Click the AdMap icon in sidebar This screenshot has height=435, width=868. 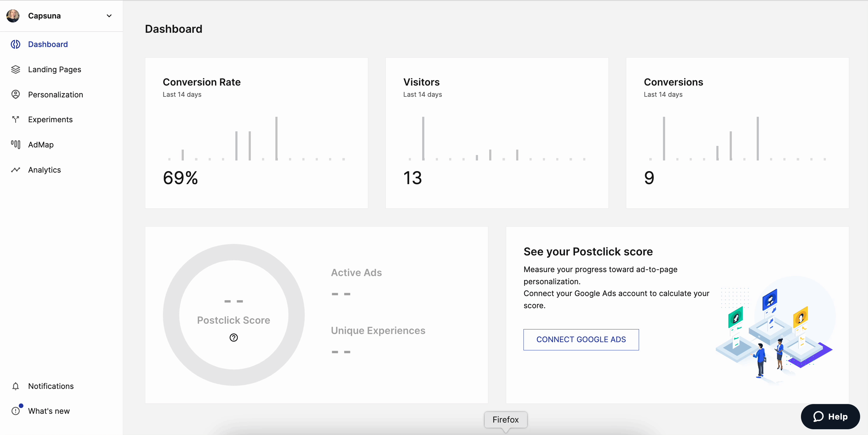tap(15, 145)
